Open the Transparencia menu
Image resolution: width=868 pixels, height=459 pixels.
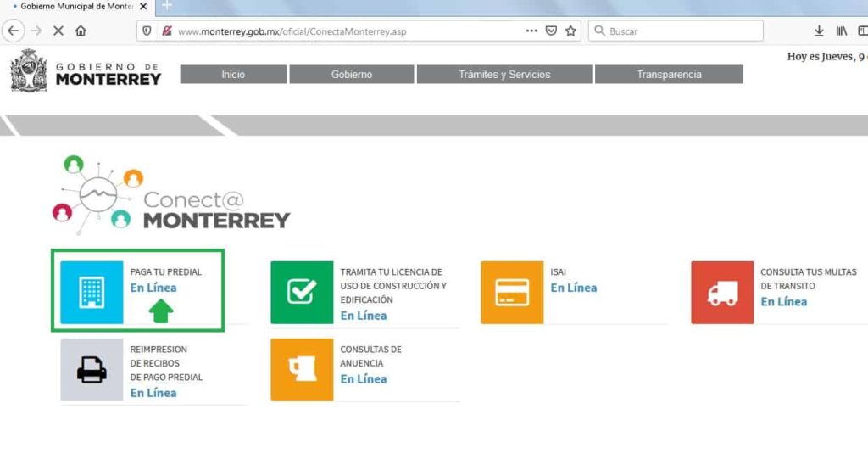coord(669,75)
